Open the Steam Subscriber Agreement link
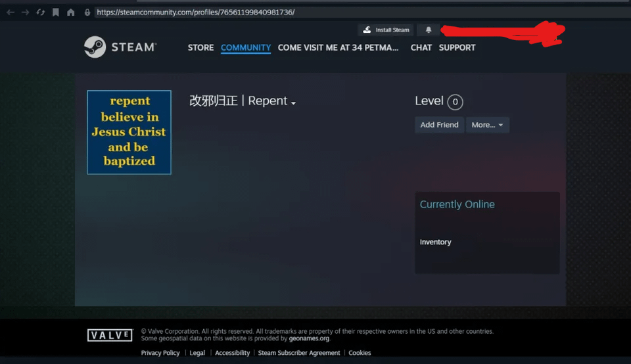This screenshot has width=631, height=364. pyautogui.click(x=299, y=353)
